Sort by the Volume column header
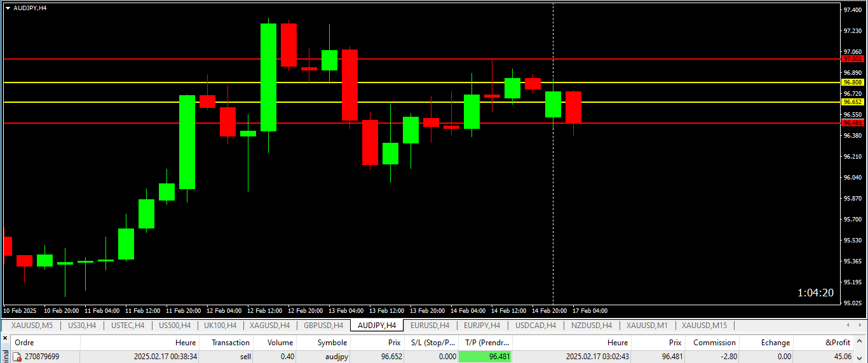Image resolution: width=868 pixels, height=363 pixels. pyautogui.click(x=275, y=343)
